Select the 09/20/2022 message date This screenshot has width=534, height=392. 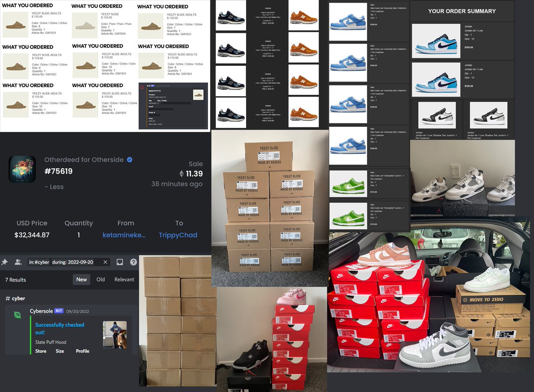click(x=78, y=311)
